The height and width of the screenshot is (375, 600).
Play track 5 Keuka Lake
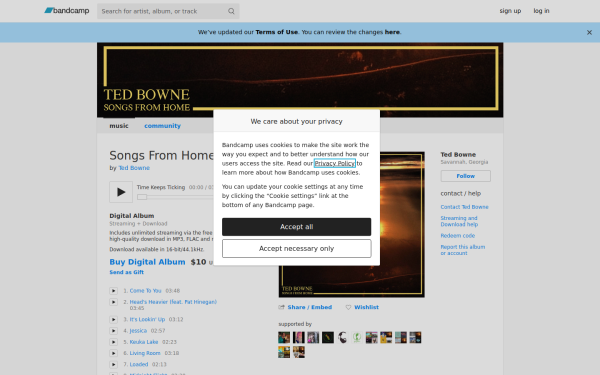click(114, 342)
